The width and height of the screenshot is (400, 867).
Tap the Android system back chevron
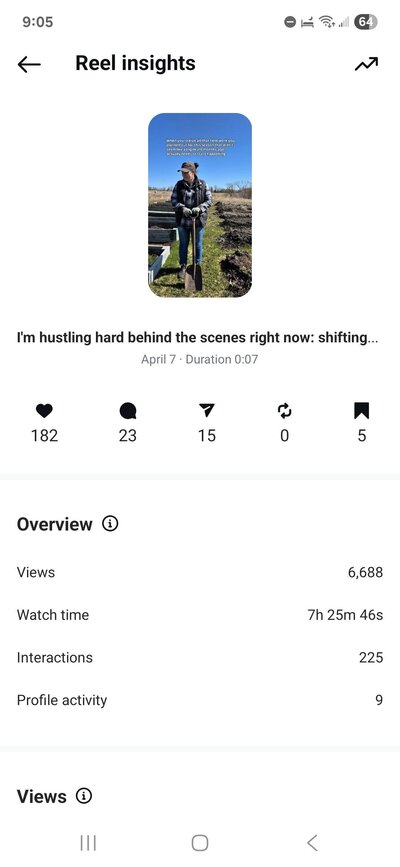(312, 843)
